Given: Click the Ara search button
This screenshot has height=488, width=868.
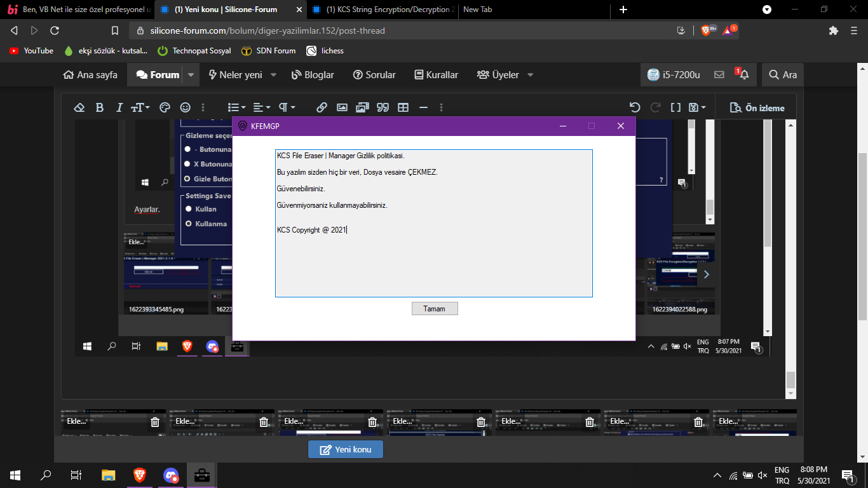Looking at the screenshot, I should click(x=783, y=75).
